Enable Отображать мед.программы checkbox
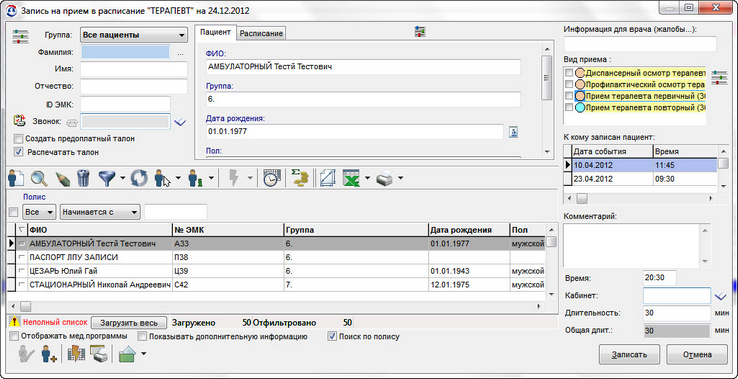The height and width of the screenshot is (379, 738). (x=14, y=337)
